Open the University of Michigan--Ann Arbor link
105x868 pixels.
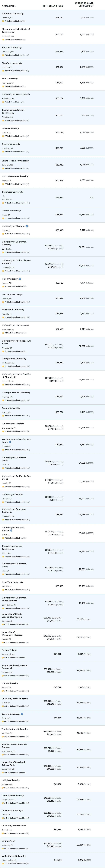click(17, 342)
